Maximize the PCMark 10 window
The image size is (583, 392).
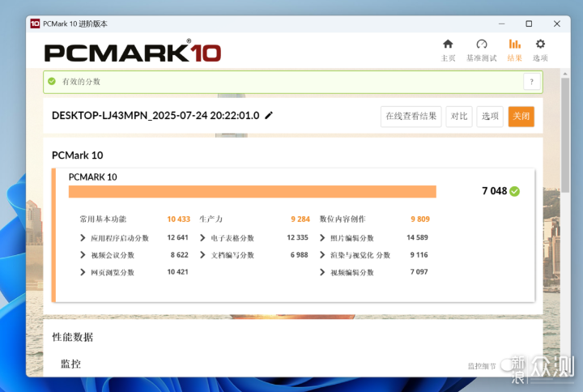pos(529,23)
